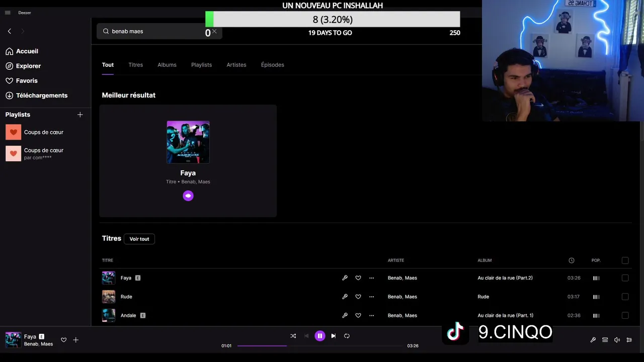Show lyrics for the Faya row
This screenshot has height=362, width=644.
345,278
